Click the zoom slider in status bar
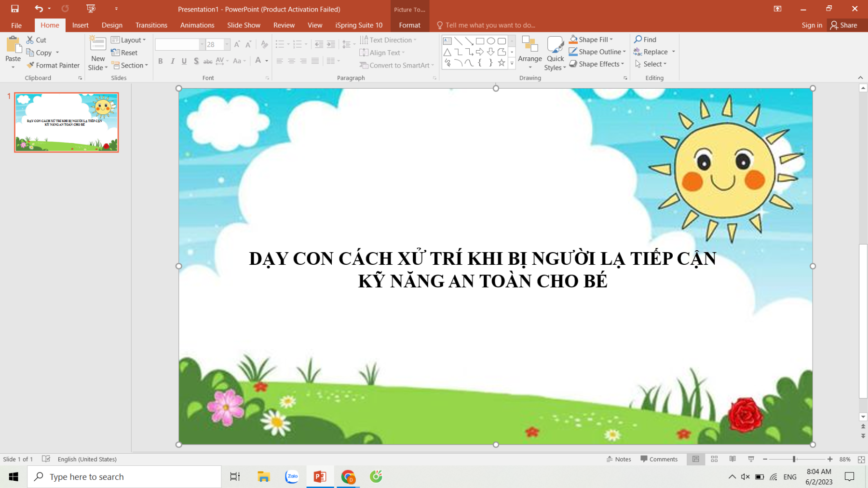The width and height of the screenshot is (868, 488). coord(794,459)
